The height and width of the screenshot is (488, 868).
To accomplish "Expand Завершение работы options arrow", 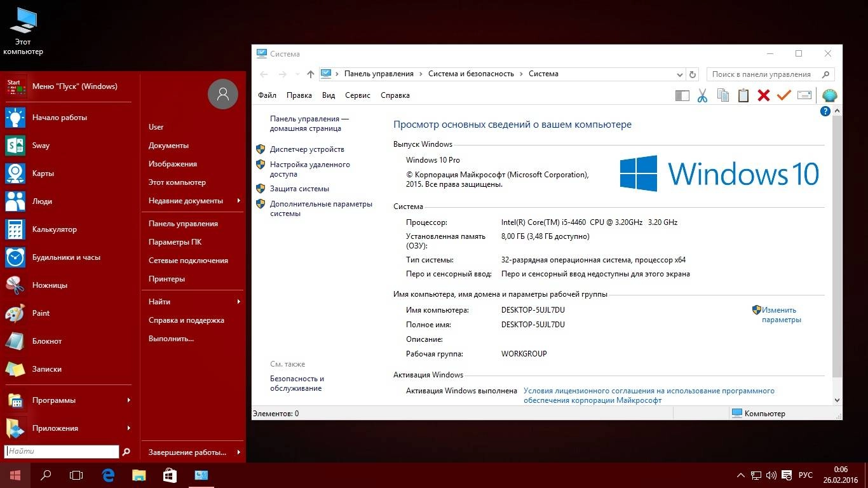I will 239,452.
